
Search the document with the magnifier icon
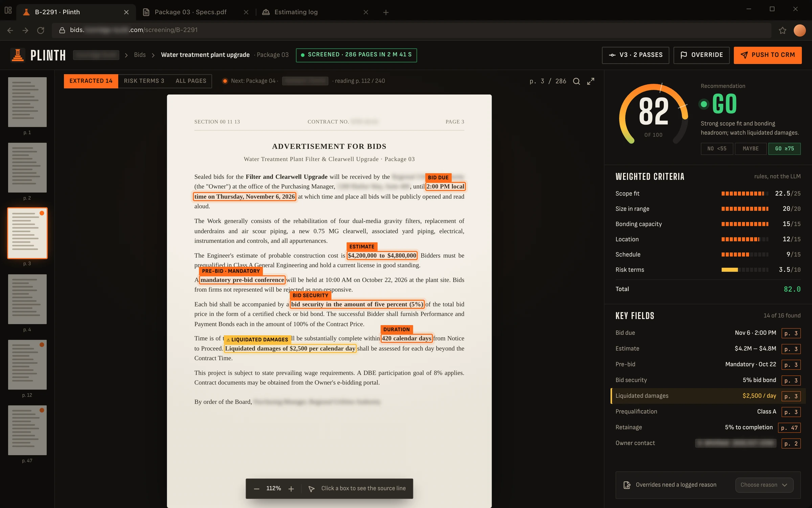click(577, 81)
